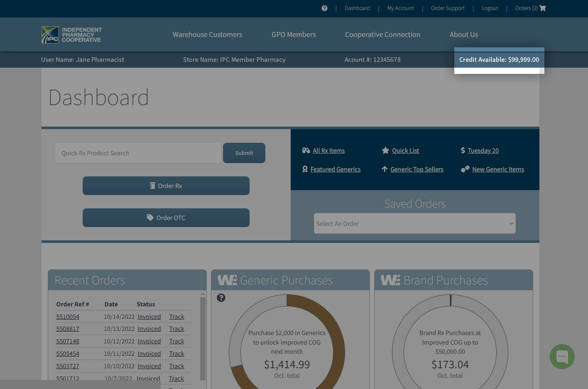Open My Account link

[401, 8]
